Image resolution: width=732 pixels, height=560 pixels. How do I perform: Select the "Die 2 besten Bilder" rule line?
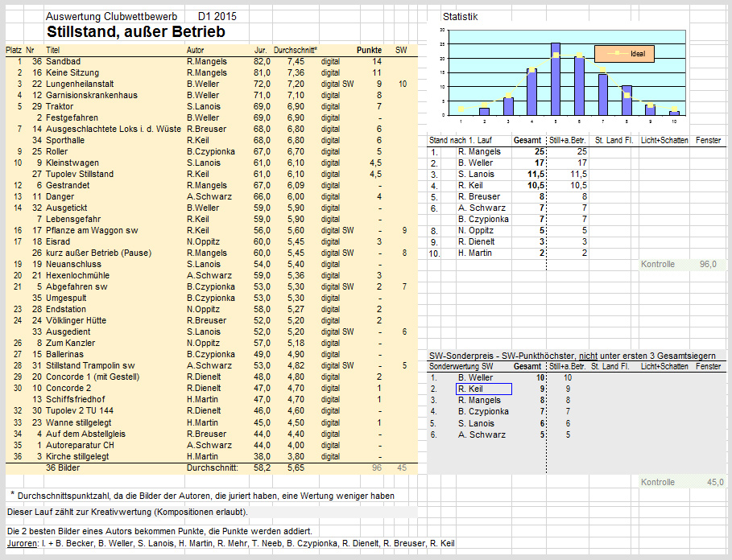pos(159,531)
